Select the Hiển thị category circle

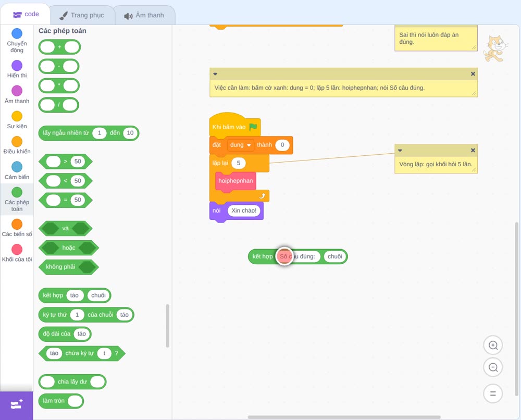(17, 66)
